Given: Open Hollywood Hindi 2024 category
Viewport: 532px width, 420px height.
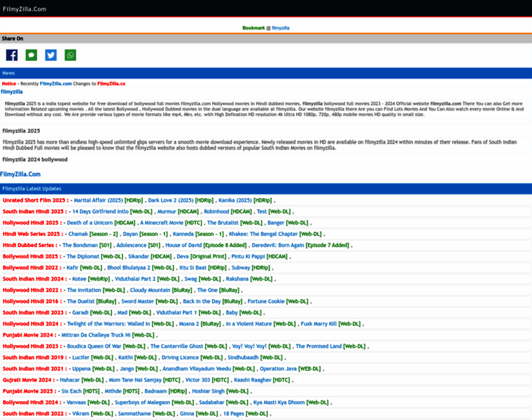Looking at the screenshot, I should (32, 323).
